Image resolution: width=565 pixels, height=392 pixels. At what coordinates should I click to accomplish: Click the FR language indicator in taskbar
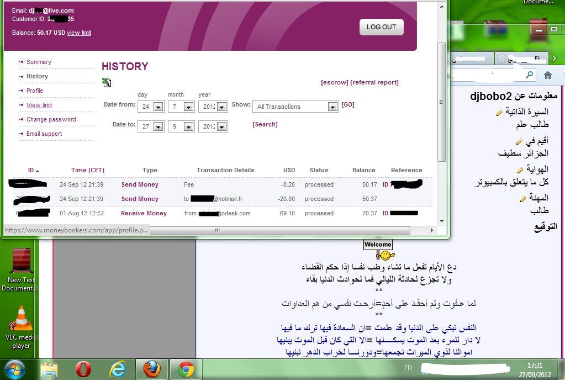[x=408, y=368]
